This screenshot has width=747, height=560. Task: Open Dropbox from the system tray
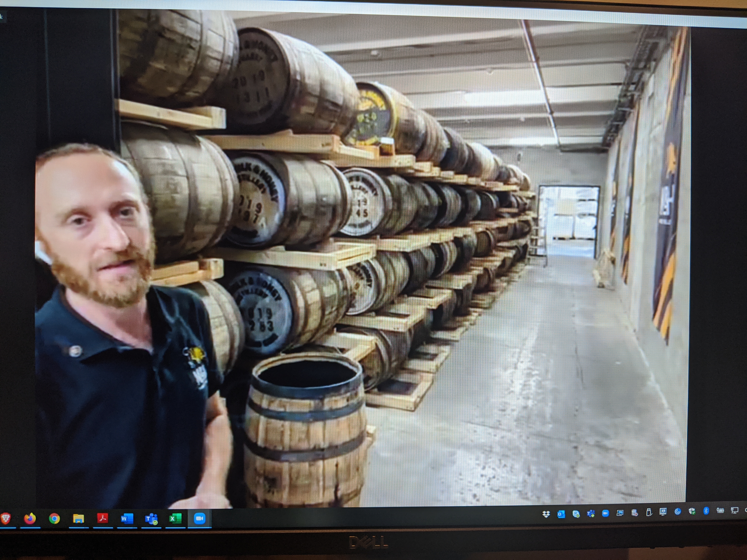(x=546, y=514)
